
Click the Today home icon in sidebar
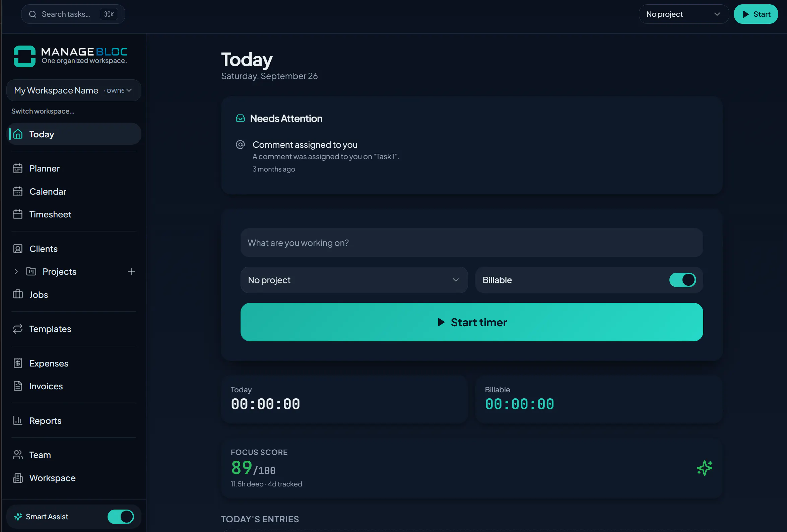(18, 134)
